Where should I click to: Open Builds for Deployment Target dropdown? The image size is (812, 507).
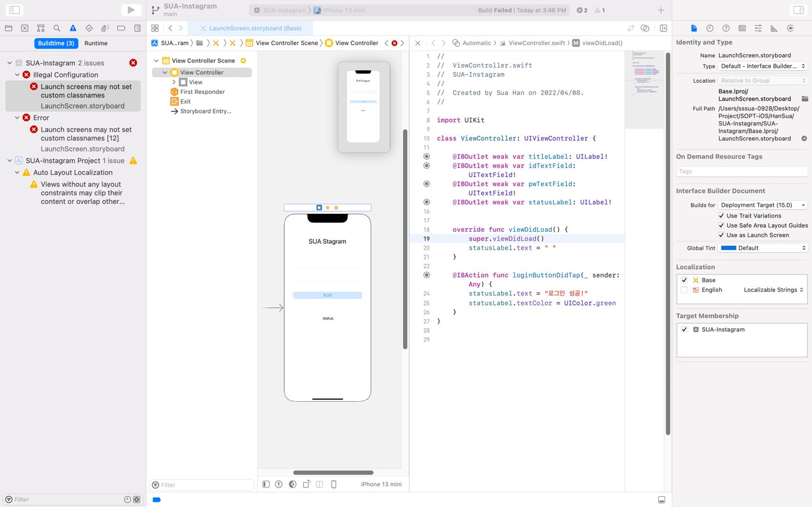click(x=763, y=205)
